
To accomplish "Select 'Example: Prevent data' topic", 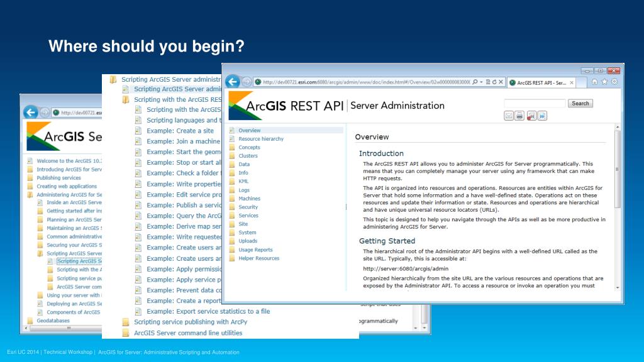I will 184,290.
